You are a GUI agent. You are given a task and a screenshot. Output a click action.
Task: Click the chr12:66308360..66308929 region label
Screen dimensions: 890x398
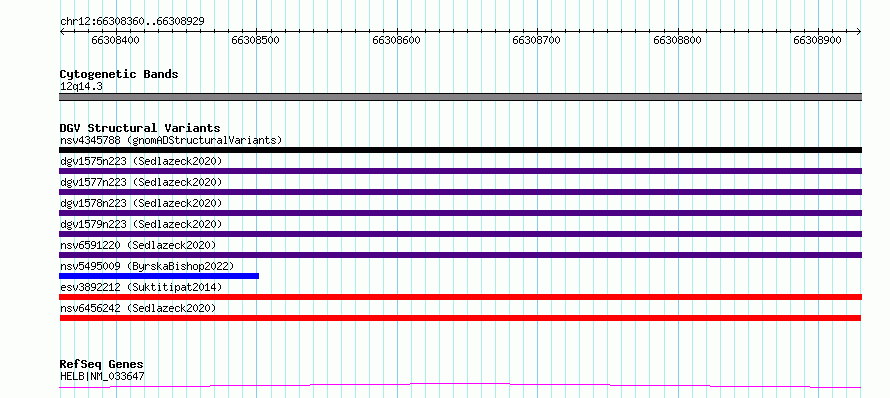coord(132,21)
